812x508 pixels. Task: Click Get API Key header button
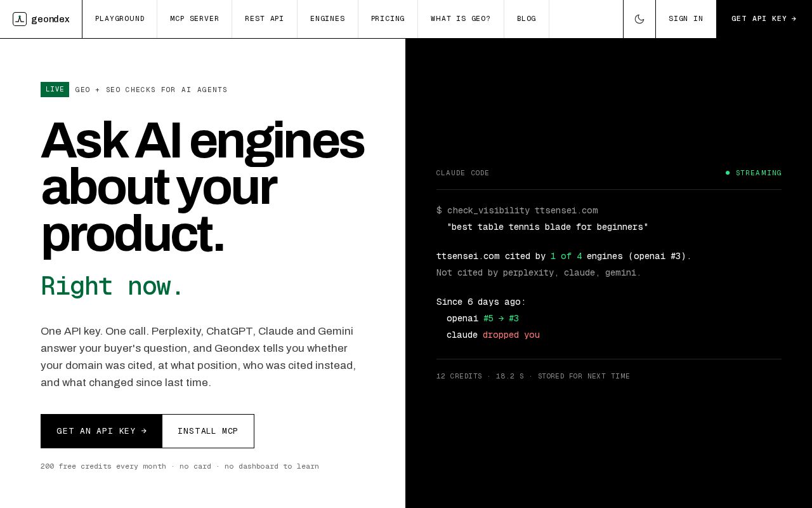point(764,19)
